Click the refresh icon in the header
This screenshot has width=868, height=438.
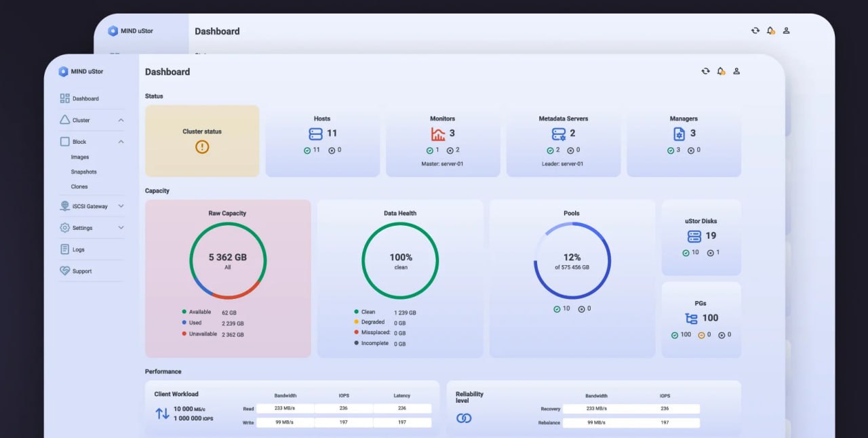coord(705,71)
